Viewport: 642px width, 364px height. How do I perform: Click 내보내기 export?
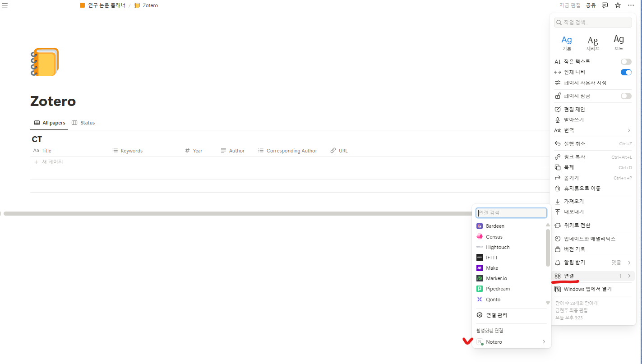coord(593,212)
